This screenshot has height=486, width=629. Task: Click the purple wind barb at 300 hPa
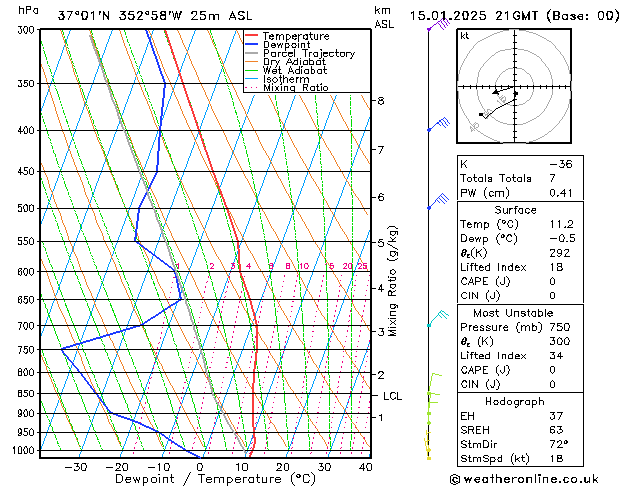[439, 25]
